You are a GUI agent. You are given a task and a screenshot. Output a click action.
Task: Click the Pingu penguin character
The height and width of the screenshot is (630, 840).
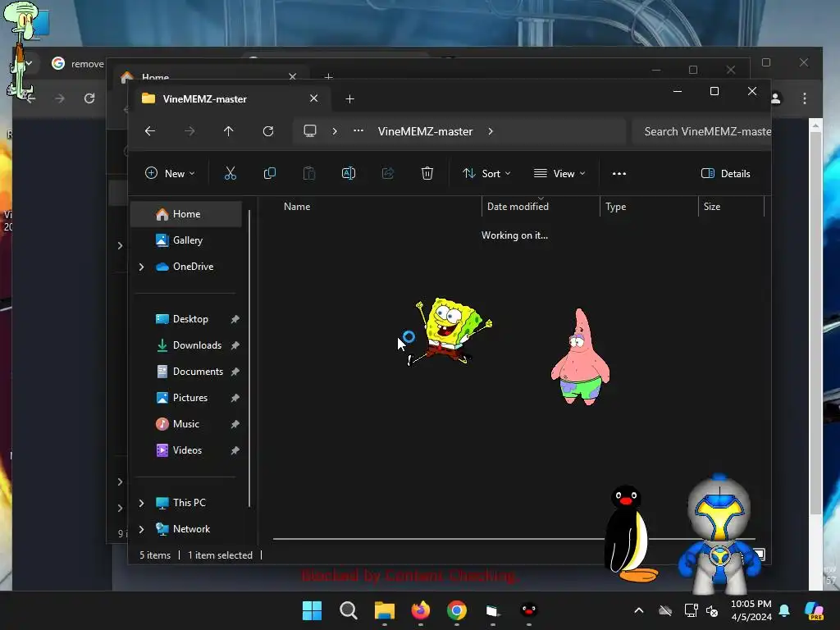(x=629, y=533)
